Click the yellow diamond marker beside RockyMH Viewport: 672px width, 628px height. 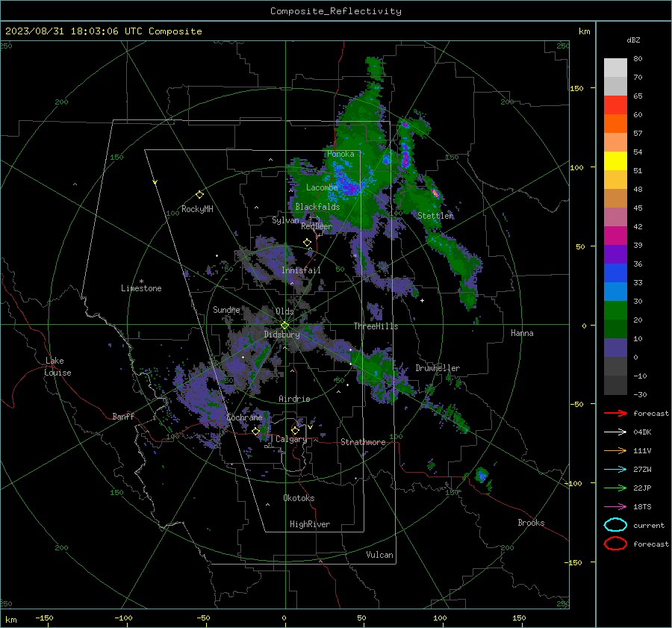199,195
